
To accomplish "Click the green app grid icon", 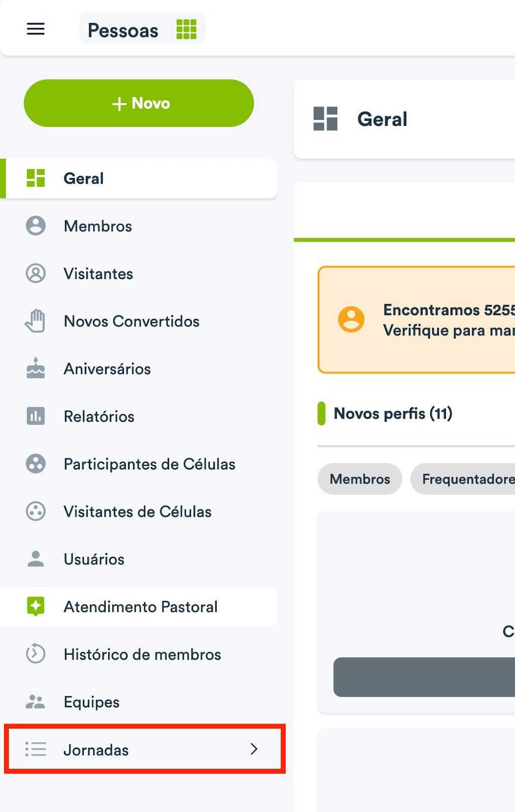I will (x=186, y=29).
